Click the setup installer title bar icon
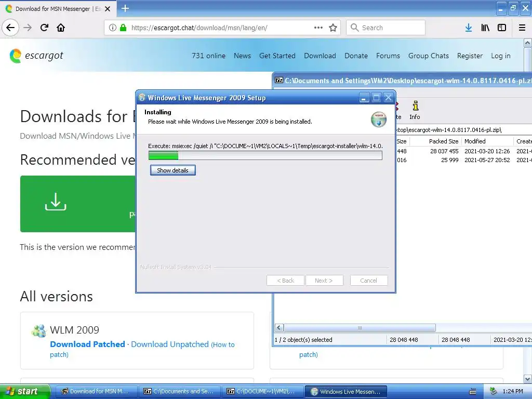Viewport: 532px width, 399px height. [142, 98]
